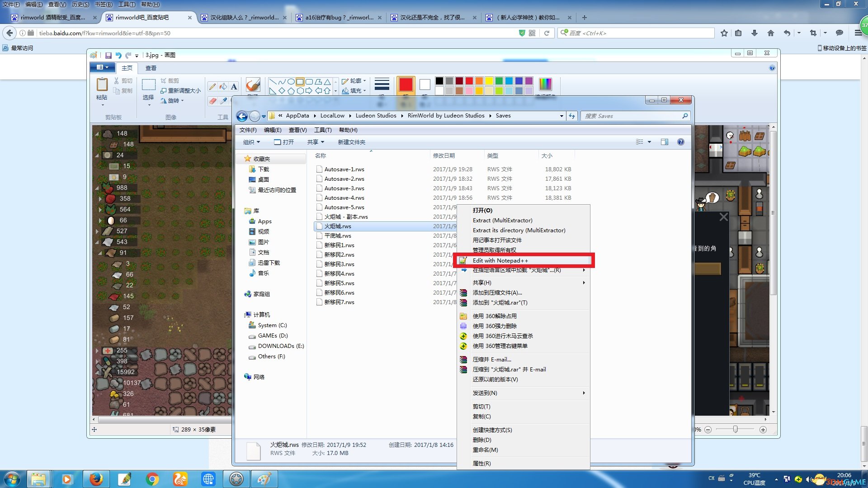Click the Save icon in Paint title bar
868x488 pixels.
tap(108, 55)
